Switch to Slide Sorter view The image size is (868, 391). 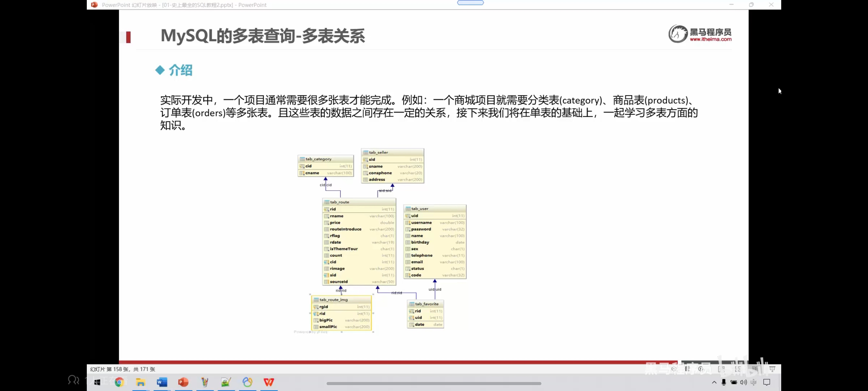tap(738, 369)
